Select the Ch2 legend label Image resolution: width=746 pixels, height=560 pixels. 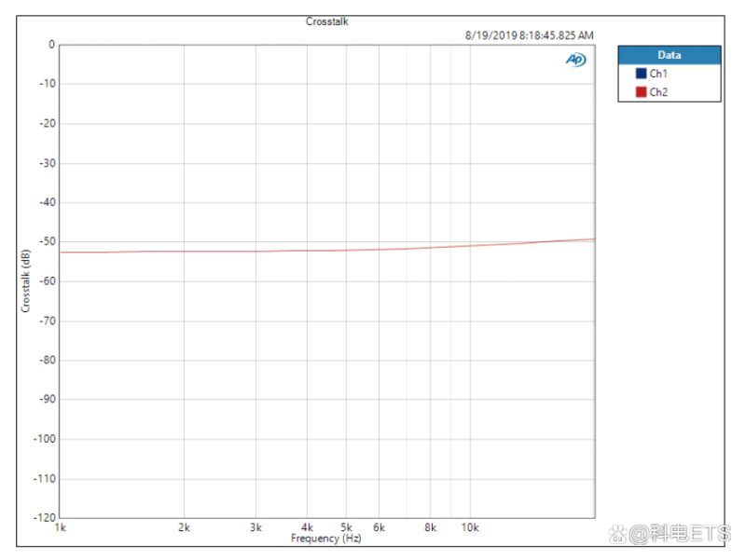pyautogui.click(x=658, y=92)
